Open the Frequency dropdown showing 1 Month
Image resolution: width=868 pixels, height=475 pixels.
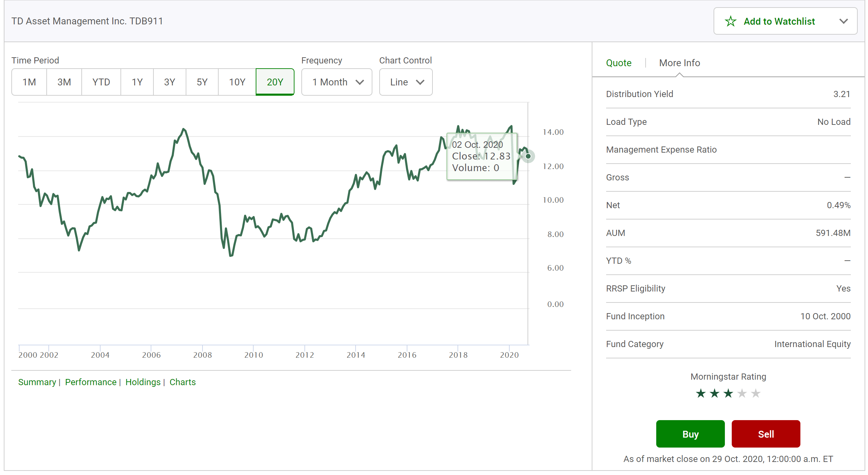[336, 82]
